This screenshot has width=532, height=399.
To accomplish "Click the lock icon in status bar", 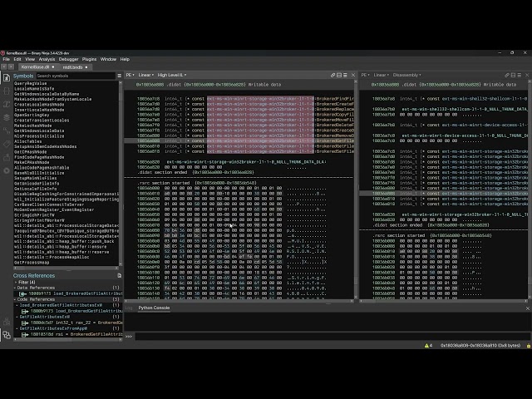I will (x=529, y=346).
